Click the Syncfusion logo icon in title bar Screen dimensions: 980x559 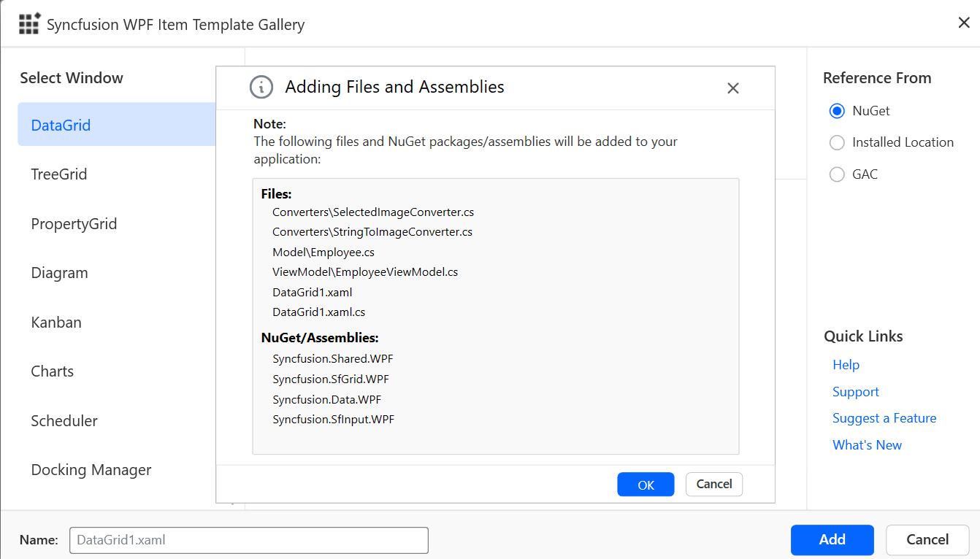point(29,23)
